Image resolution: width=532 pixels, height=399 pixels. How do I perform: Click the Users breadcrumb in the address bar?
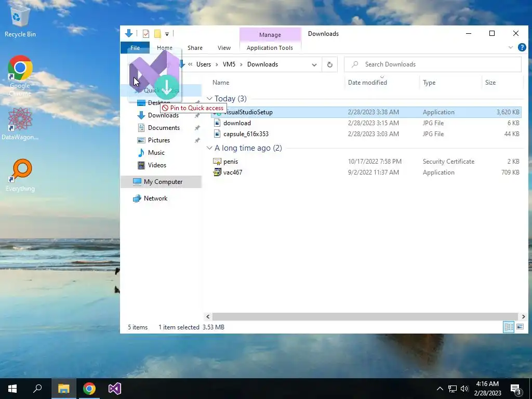click(x=204, y=64)
